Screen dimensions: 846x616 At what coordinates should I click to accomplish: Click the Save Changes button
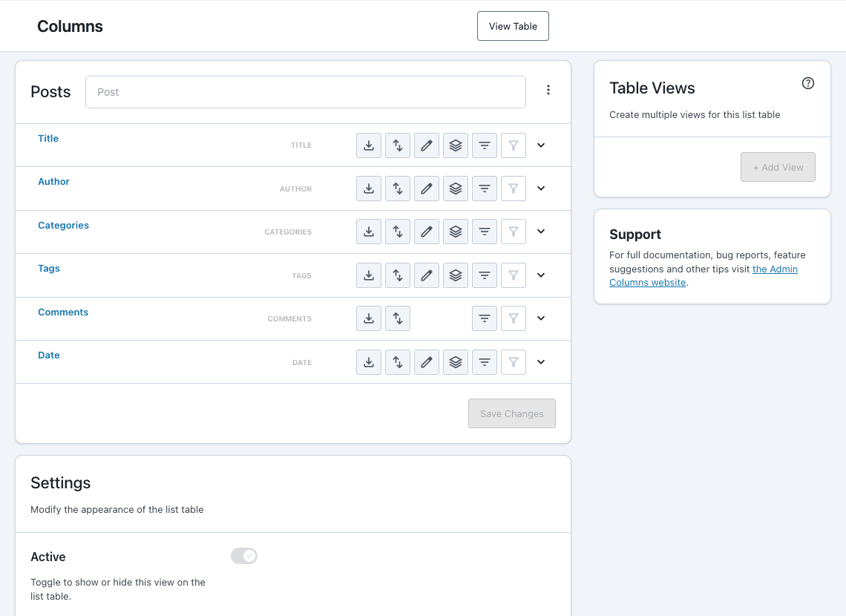512,413
